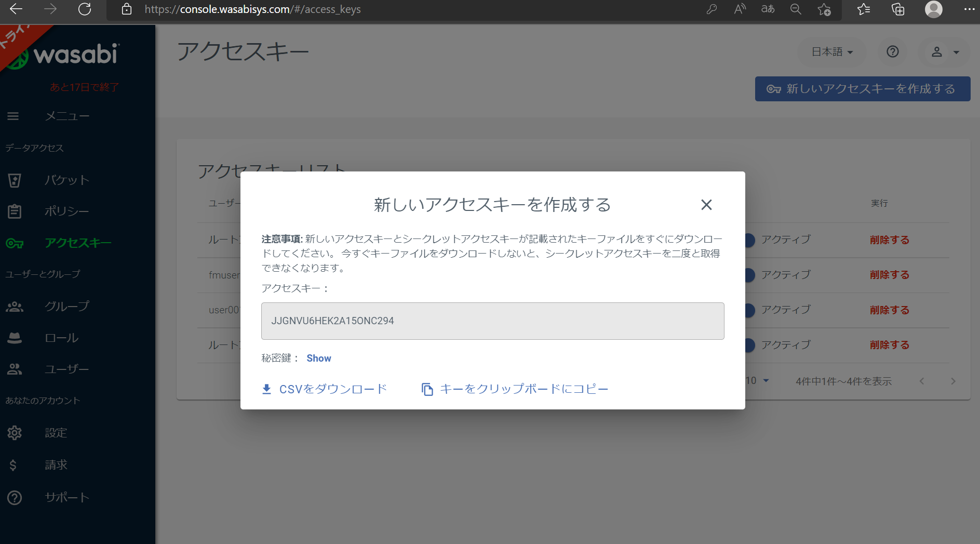Open バケット in the sidebar

point(66,180)
